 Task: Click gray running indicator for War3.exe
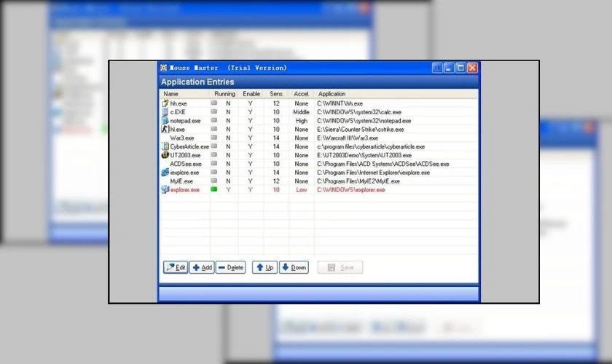click(214, 138)
